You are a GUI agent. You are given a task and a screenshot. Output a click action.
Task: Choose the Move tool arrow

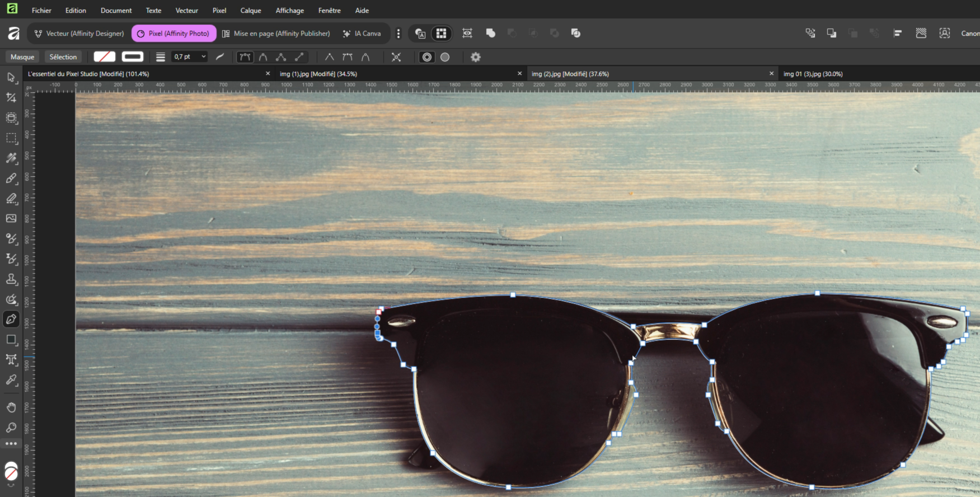[x=11, y=77]
